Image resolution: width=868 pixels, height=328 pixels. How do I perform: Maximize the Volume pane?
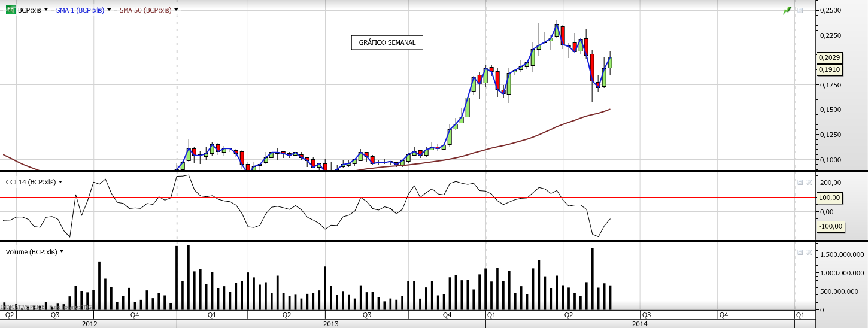pos(799,252)
